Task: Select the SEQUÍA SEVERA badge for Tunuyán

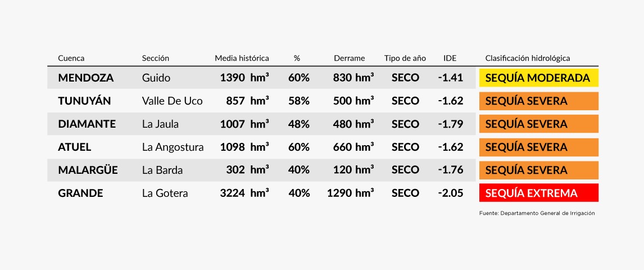Action: 538,101
